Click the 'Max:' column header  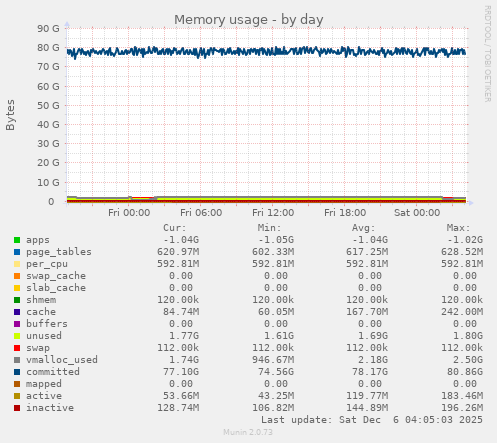458,228
